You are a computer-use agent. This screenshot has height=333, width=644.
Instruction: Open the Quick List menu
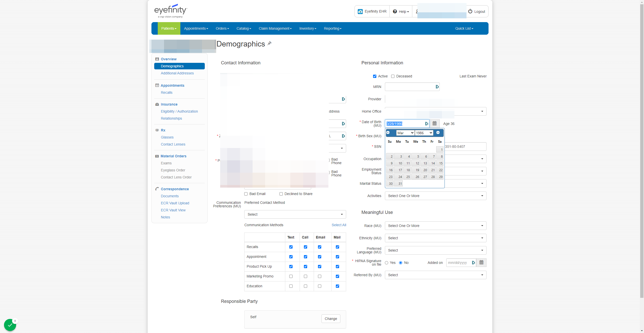click(464, 28)
